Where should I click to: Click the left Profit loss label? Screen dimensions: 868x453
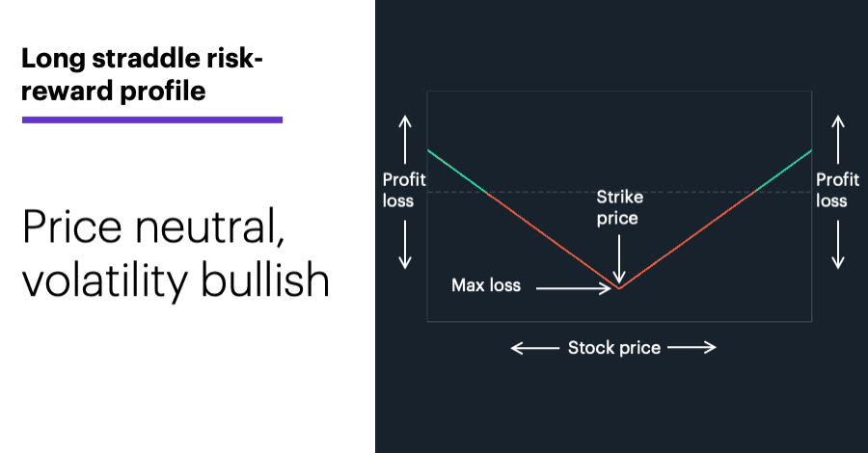point(404,190)
